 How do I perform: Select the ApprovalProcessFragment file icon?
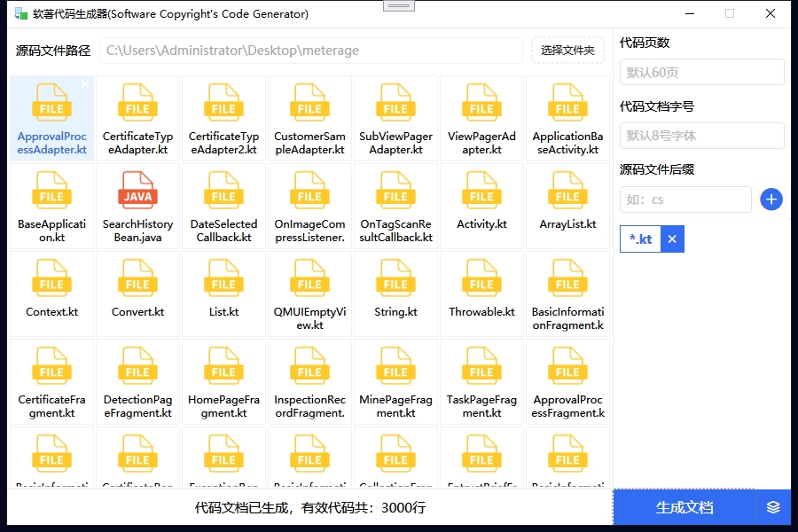click(x=567, y=365)
